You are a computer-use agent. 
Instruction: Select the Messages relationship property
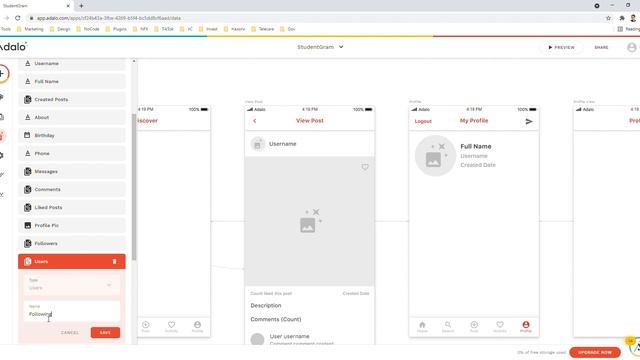click(x=72, y=171)
